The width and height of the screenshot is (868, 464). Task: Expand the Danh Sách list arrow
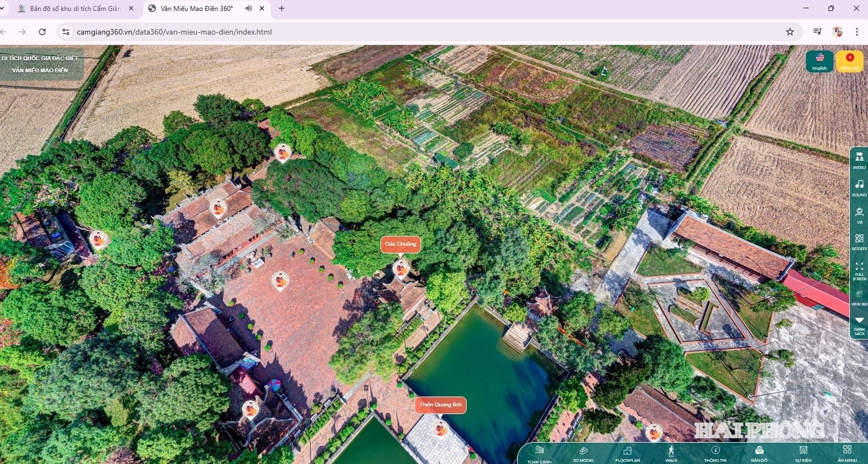pyautogui.click(x=859, y=324)
